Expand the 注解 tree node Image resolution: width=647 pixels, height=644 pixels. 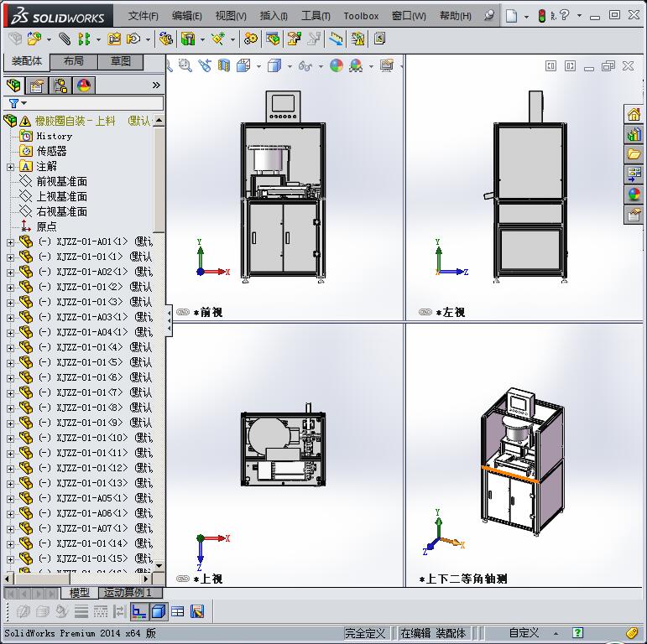pyautogui.click(x=10, y=167)
